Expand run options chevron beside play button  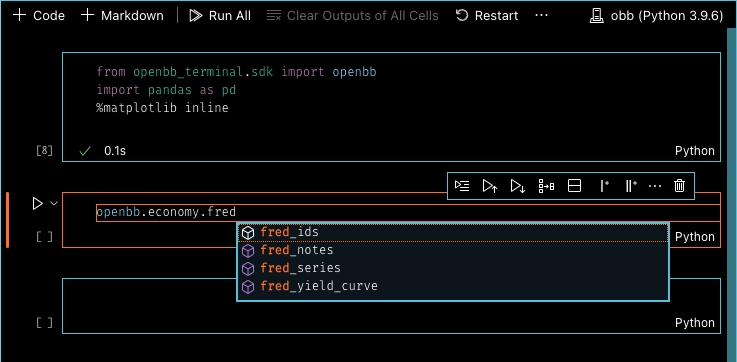(x=54, y=204)
